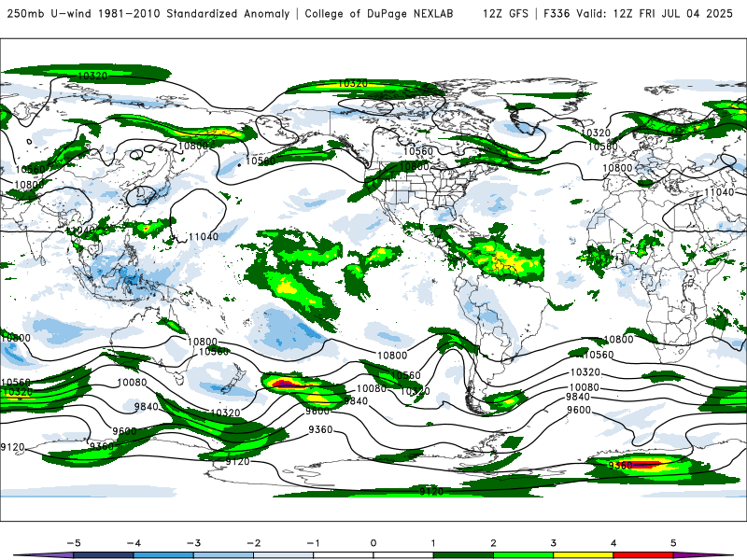Select the pale blue -2 to -1 colorbar segment

pyautogui.click(x=284, y=555)
